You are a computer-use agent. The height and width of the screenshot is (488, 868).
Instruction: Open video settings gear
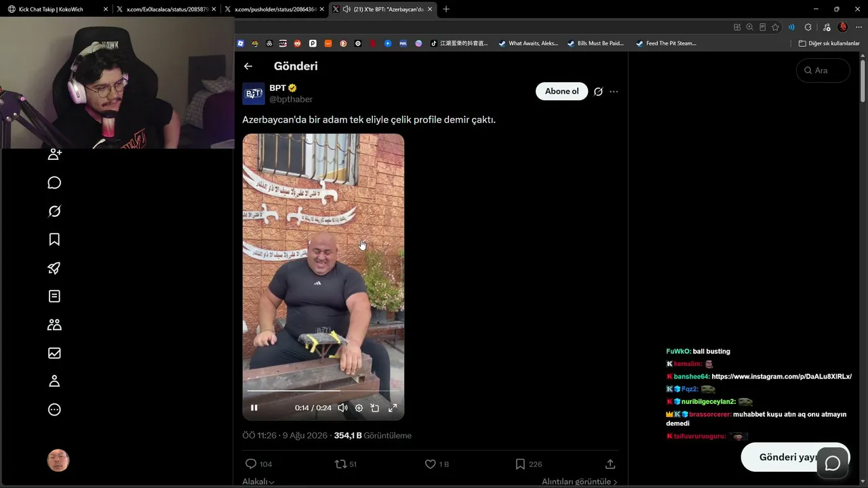point(359,408)
